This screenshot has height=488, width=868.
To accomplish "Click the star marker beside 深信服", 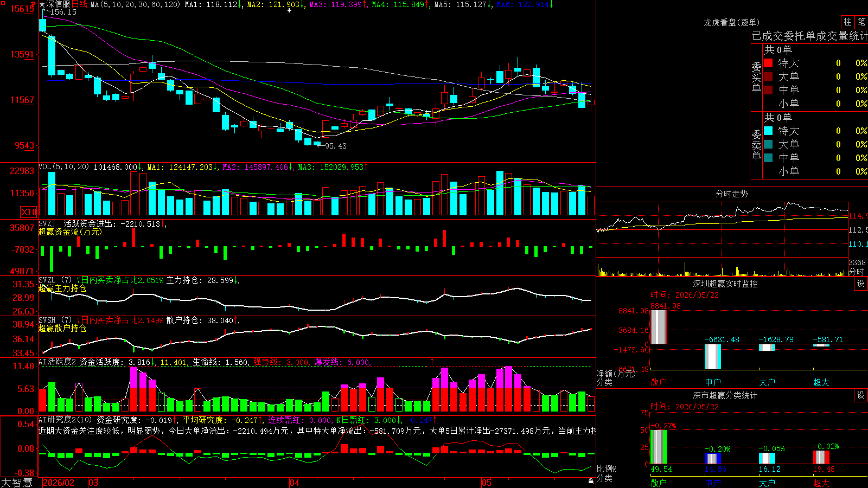I will coord(42,4).
